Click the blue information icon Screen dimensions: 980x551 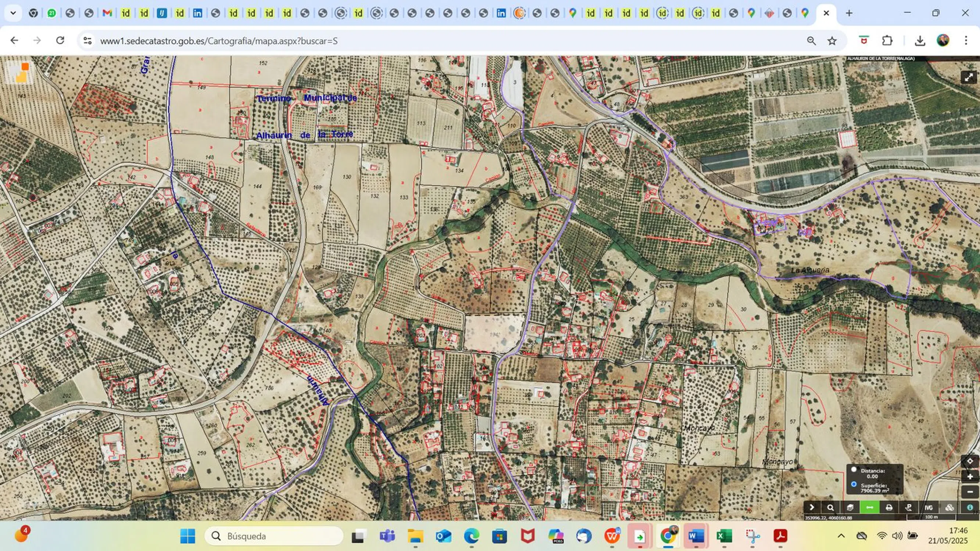point(970,507)
